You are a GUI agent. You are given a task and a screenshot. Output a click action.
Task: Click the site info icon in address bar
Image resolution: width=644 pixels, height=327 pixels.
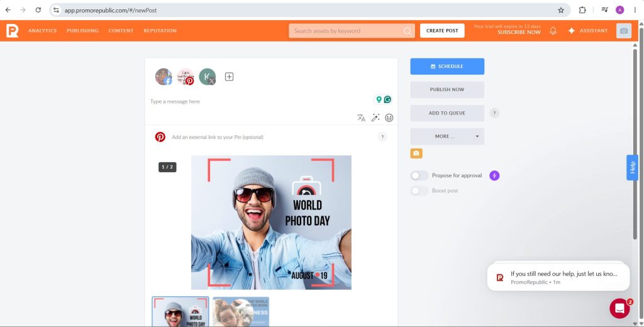56,10
